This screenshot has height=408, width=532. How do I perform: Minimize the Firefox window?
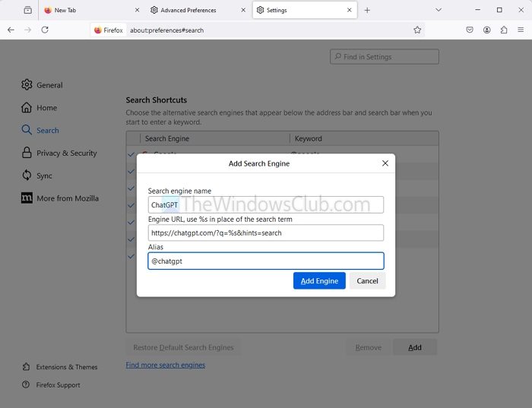[478, 10]
